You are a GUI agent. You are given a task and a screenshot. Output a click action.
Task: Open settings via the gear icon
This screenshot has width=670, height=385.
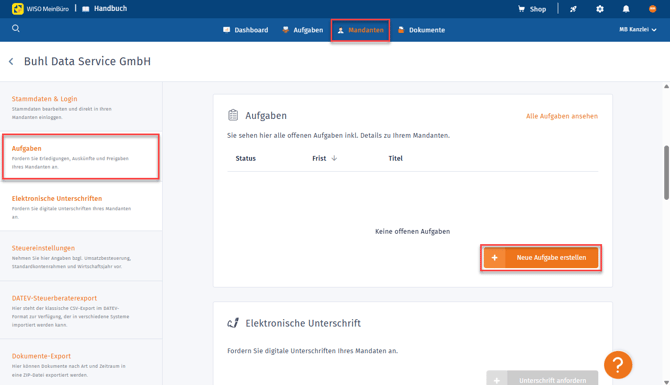pos(600,9)
